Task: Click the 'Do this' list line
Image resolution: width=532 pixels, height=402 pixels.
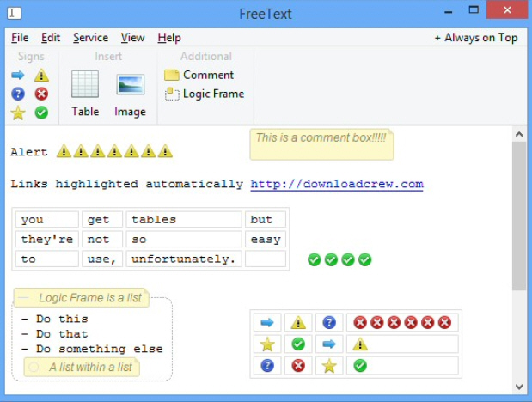Action: pos(54,319)
